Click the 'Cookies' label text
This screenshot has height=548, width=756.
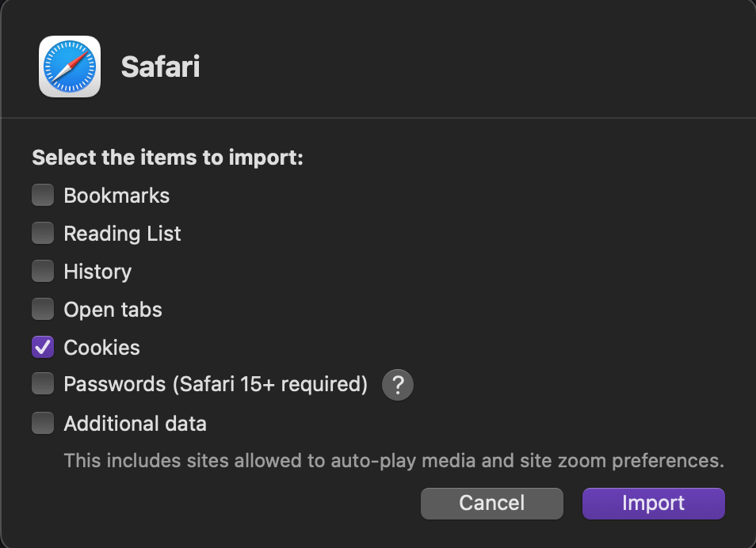(101, 348)
